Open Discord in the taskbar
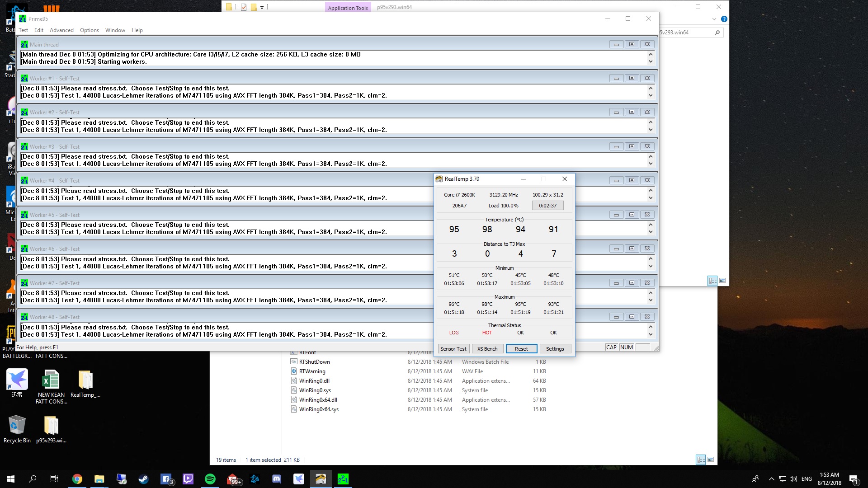 [277, 479]
